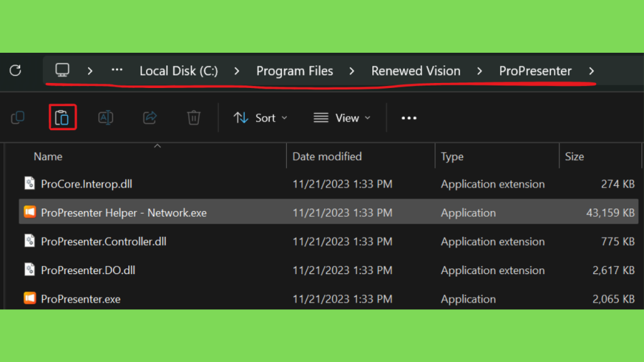The image size is (644, 362).
Task: Click the 2,065 KB size value
Action: point(613,299)
